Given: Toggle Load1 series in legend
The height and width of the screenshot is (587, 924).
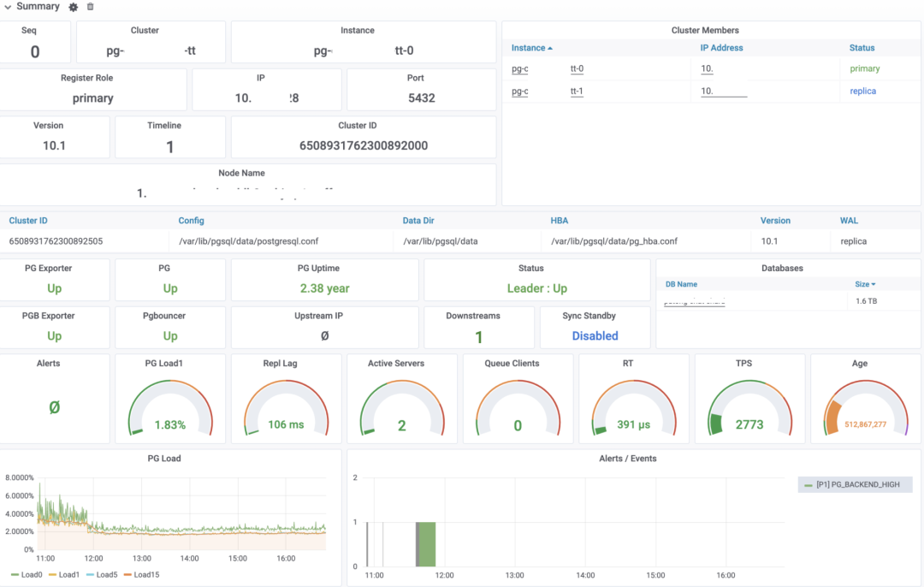Looking at the screenshot, I should (69, 574).
